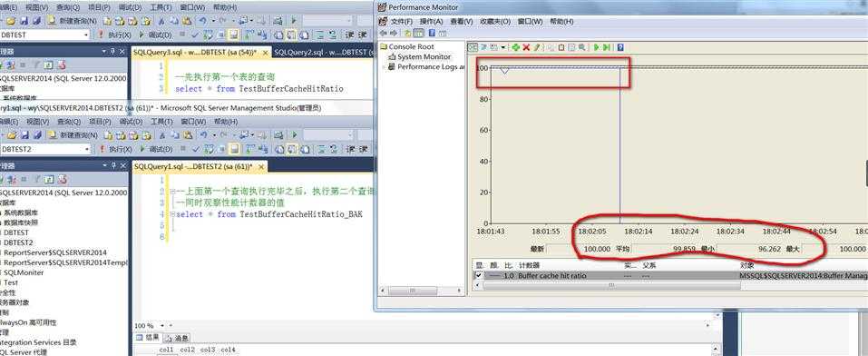Click undo icon in top SSMS toolbar
This screenshot has height=356, width=868.
[x=203, y=21]
